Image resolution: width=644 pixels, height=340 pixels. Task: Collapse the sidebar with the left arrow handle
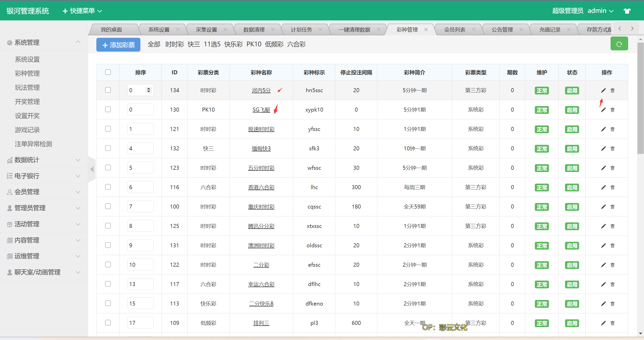click(92, 169)
